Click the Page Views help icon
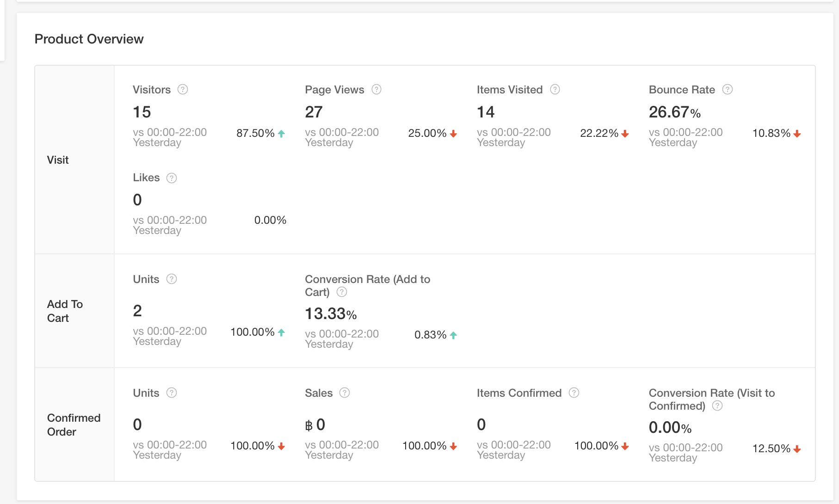 coord(376,90)
